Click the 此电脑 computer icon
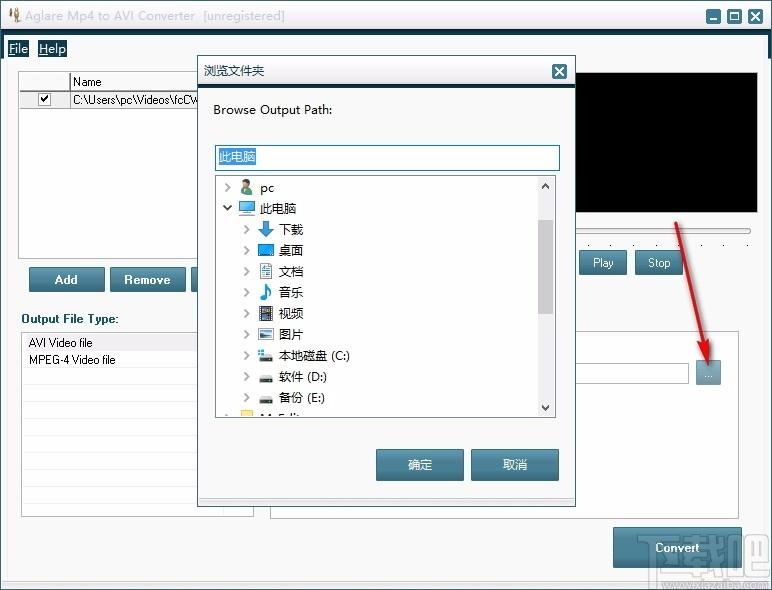This screenshot has width=772, height=590. (247, 208)
